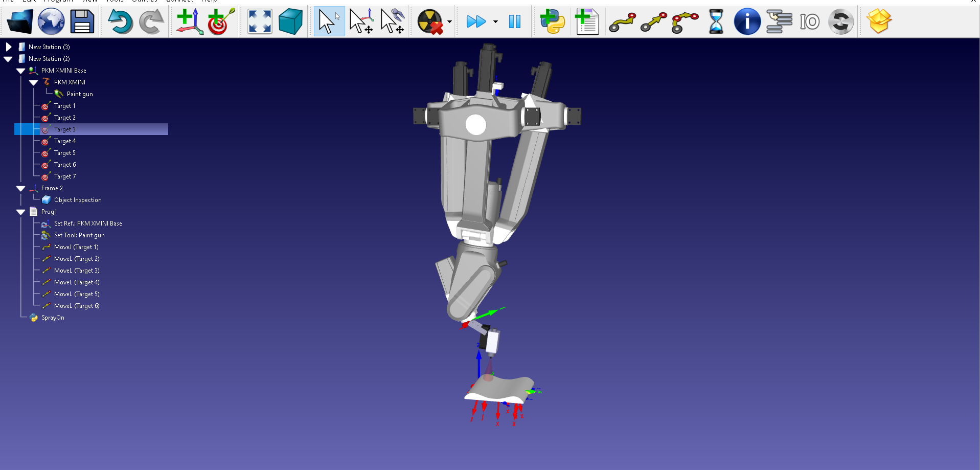Select Target 5 in the tree
This screenshot has width=980, height=470.
(x=65, y=153)
